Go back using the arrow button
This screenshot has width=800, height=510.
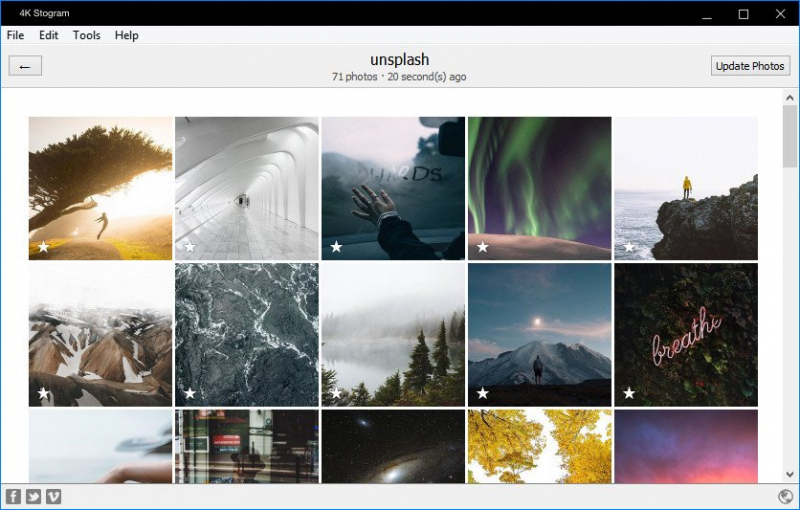point(25,66)
